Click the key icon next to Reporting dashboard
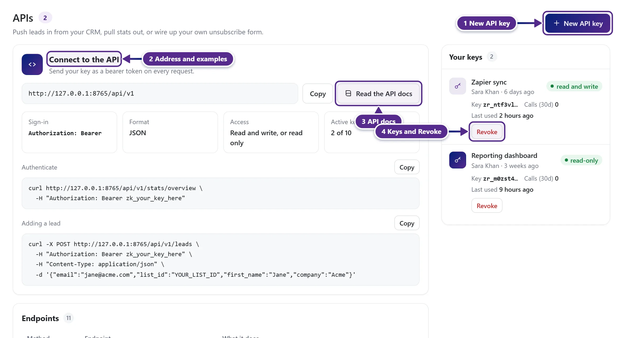This screenshot has width=644, height=338. (x=458, y=160)
